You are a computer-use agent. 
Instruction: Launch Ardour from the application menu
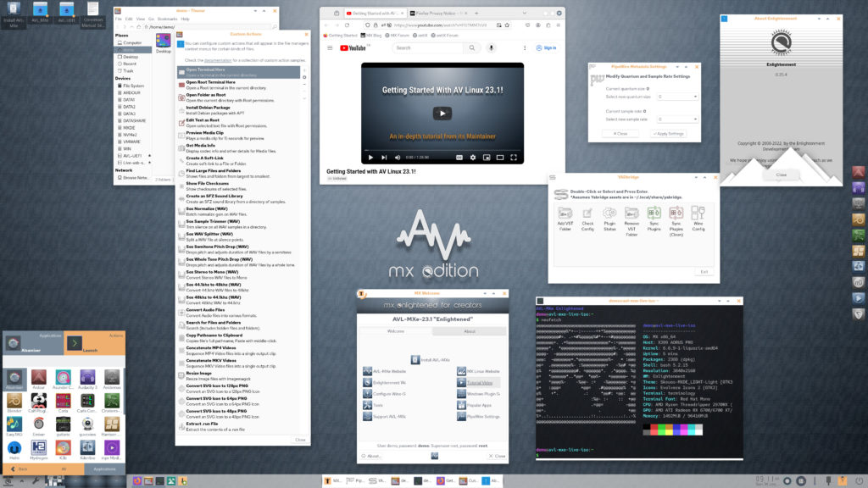(x=39, y=380)
